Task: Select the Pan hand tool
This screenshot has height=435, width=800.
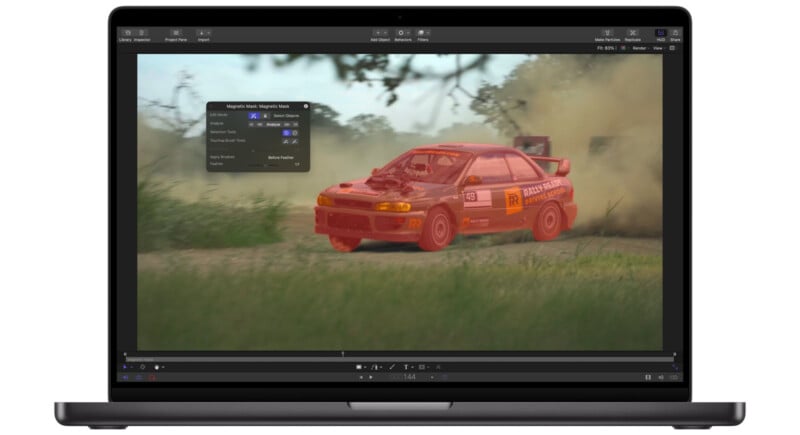Action: 157,367
